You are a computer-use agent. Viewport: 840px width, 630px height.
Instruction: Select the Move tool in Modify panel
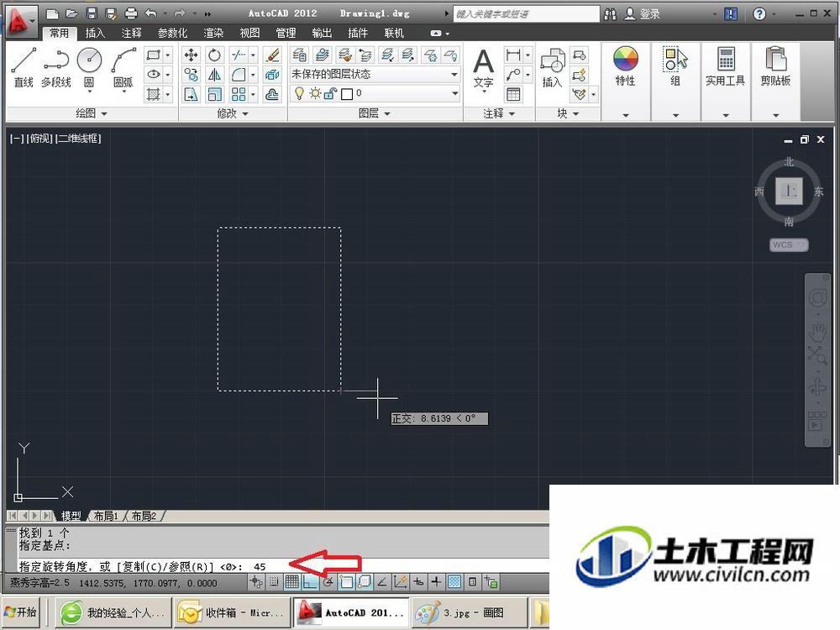192,55
